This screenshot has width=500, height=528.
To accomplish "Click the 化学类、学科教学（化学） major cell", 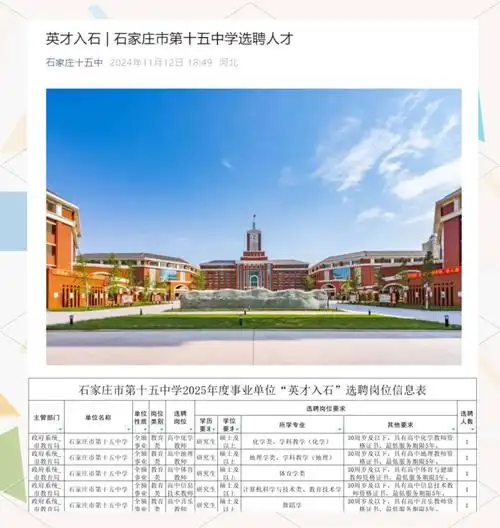I will (293, 441).
